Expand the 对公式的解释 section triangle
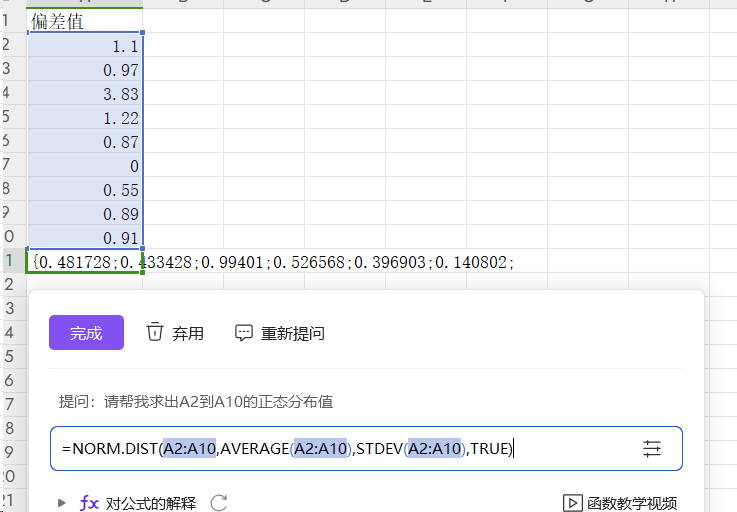This screenshot has width=737, height=512. click(62, 503)
